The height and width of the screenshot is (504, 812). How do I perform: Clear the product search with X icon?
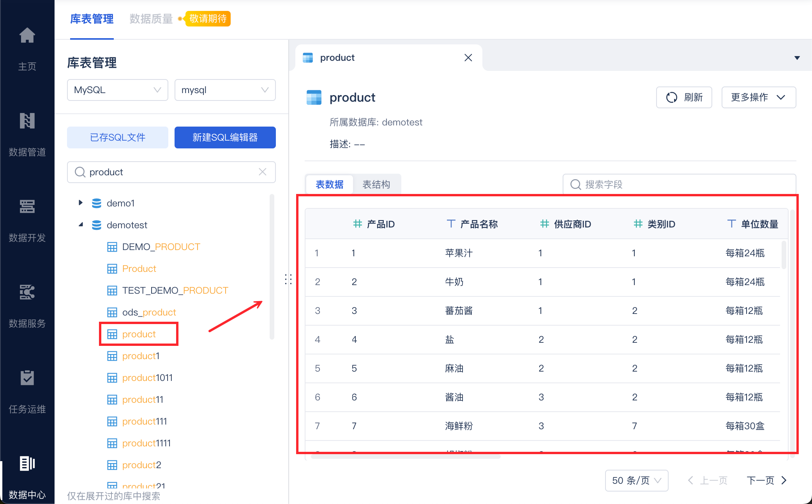(263, 172)
